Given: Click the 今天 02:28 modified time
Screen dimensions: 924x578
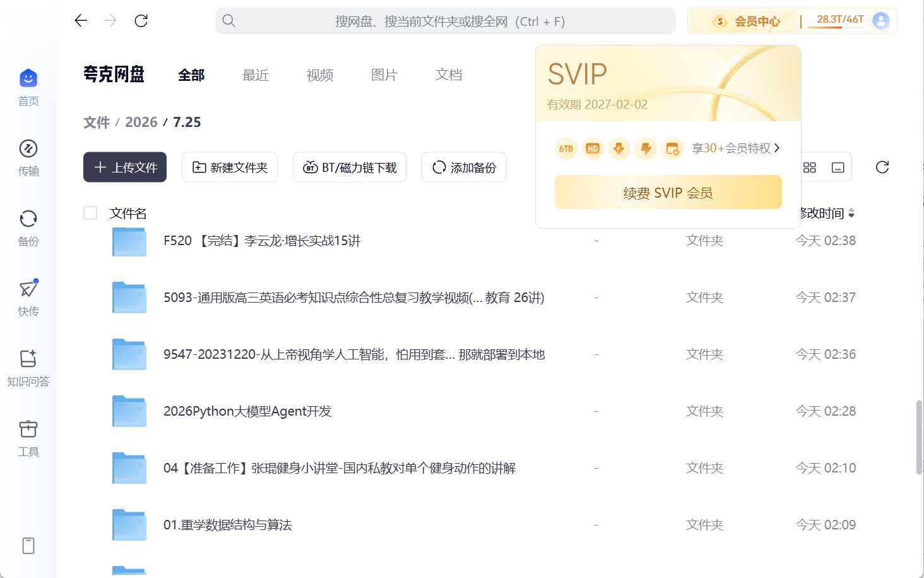Looking at the screenshot, I should [x=826, y=411].
